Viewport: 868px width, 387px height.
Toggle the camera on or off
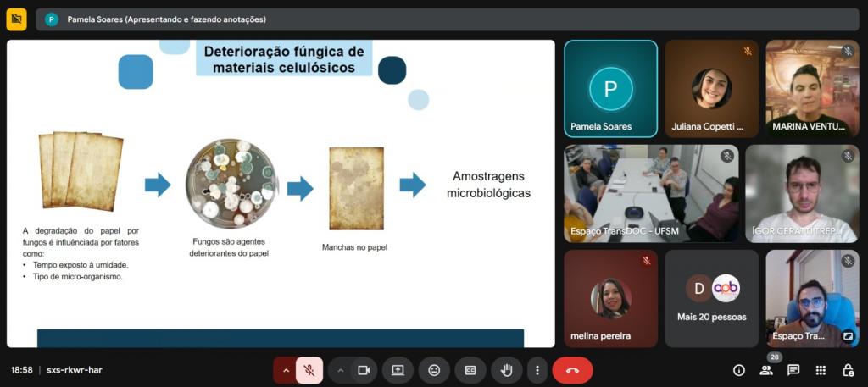(x=364, y=370)
